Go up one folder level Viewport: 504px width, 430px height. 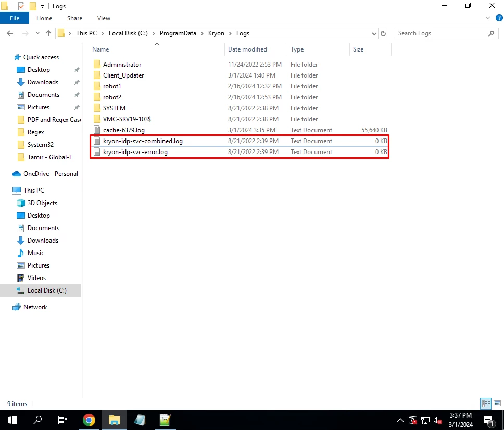(x=48, y=33)
